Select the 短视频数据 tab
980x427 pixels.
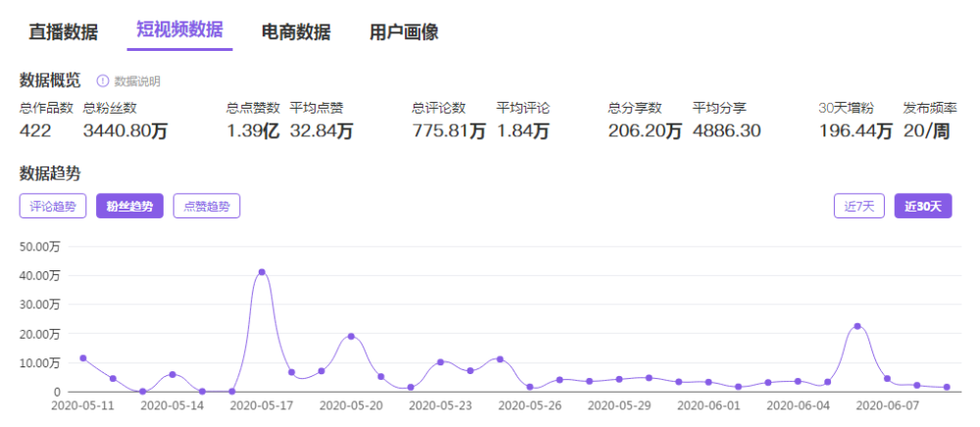[x=179, y=30]
